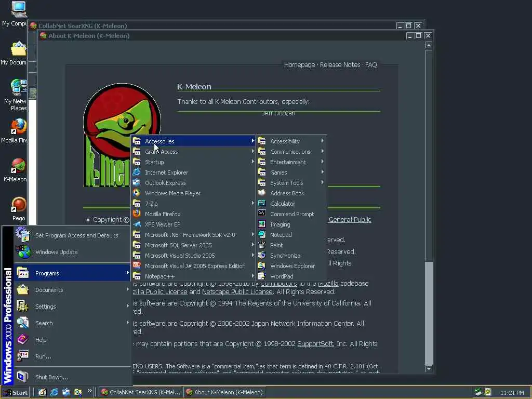
Task: Follow the General Public link
Action: [x=350, y=220]
